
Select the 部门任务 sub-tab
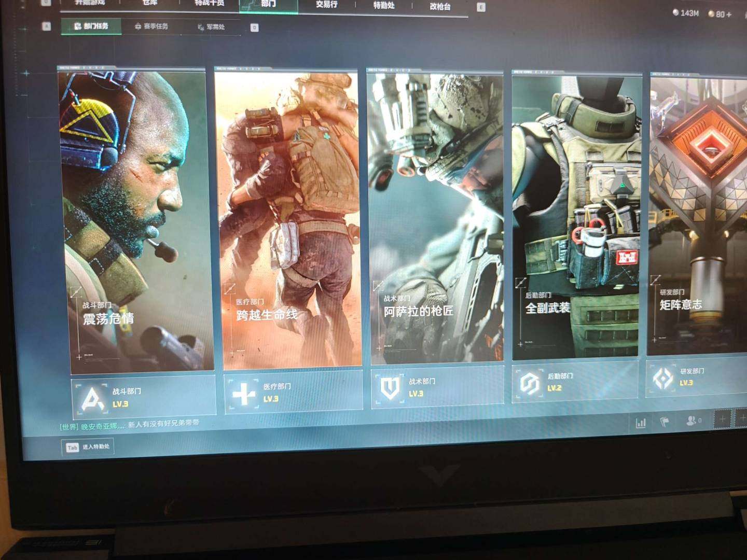[x=91, y=26]
